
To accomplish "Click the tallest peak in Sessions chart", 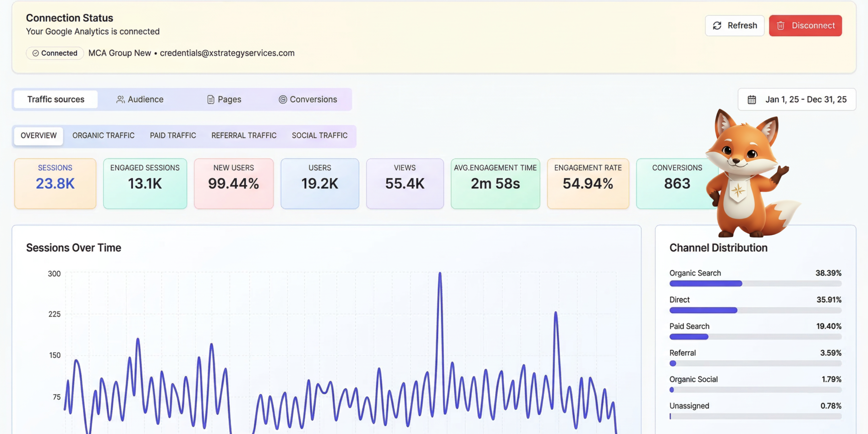I will click(440, 273).
